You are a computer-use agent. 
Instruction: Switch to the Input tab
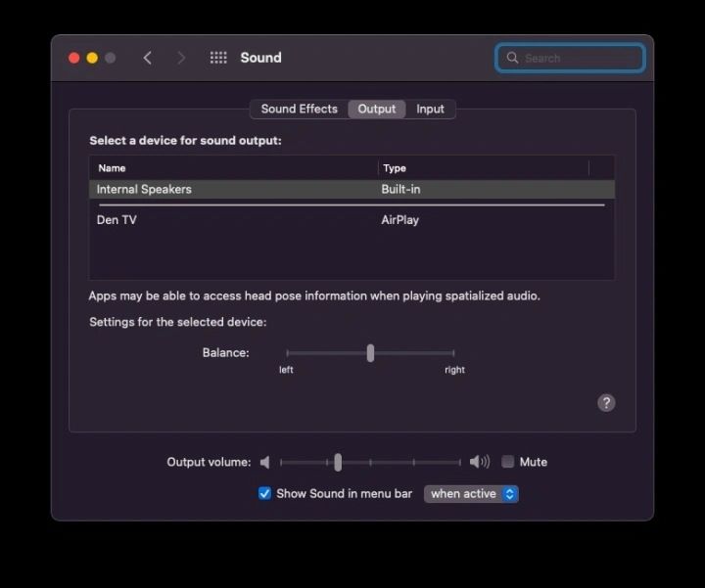click(430, 109)
